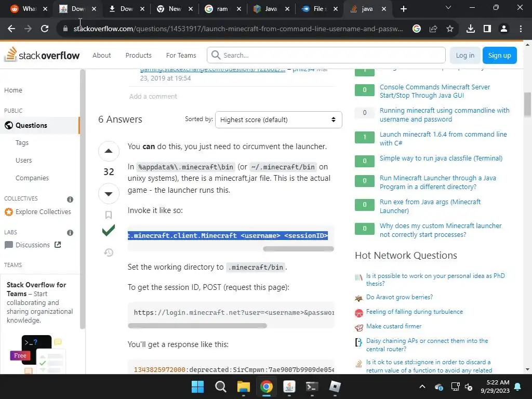The height and width of the screenshot is (399, 532).
Task: Toggle Chrome side panel
Action: (487, 29)
